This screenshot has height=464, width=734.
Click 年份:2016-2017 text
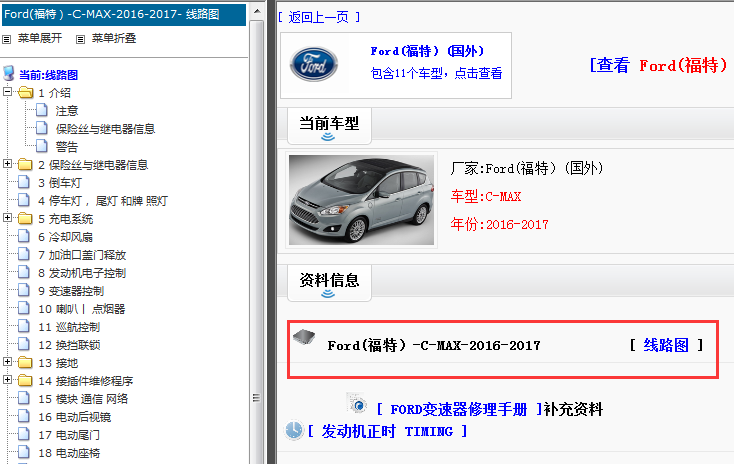tap(499, 224)
